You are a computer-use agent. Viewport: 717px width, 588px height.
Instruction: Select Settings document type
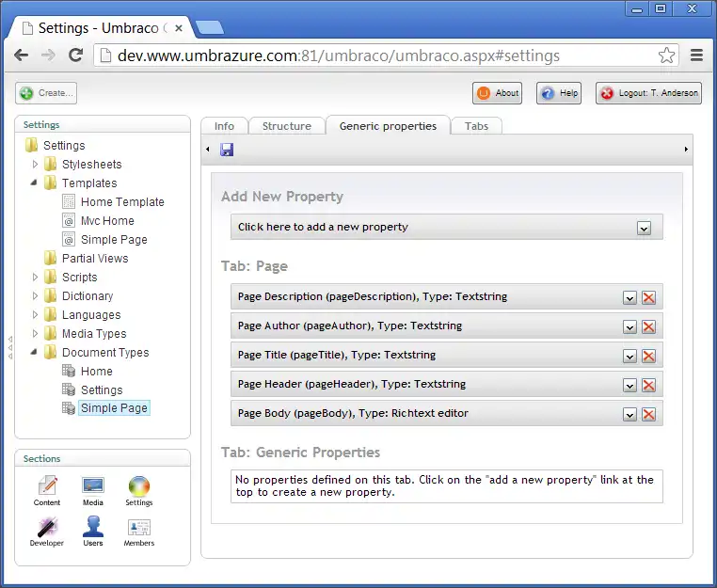[102, 390]
